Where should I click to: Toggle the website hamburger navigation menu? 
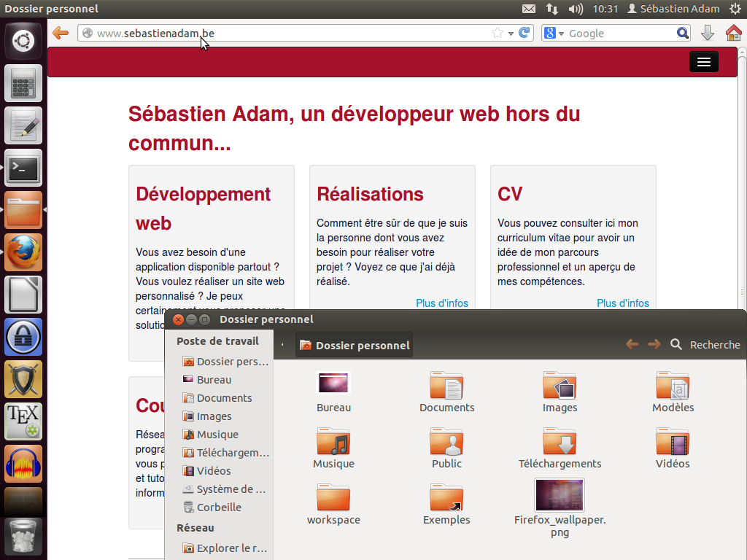point(703,62)
